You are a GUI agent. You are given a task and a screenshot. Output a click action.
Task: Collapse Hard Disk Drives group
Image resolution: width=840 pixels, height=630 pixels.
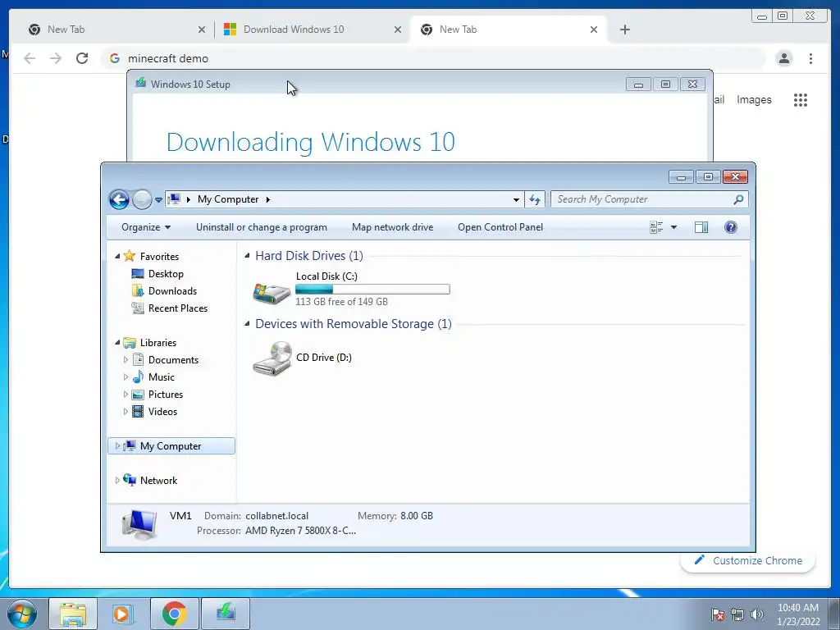(247, 256)
